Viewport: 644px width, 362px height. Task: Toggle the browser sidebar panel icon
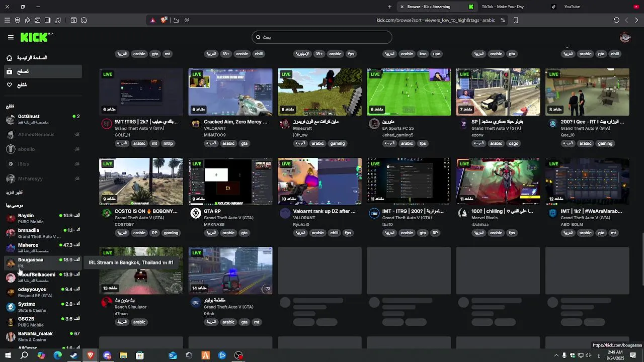pos(47,20)
